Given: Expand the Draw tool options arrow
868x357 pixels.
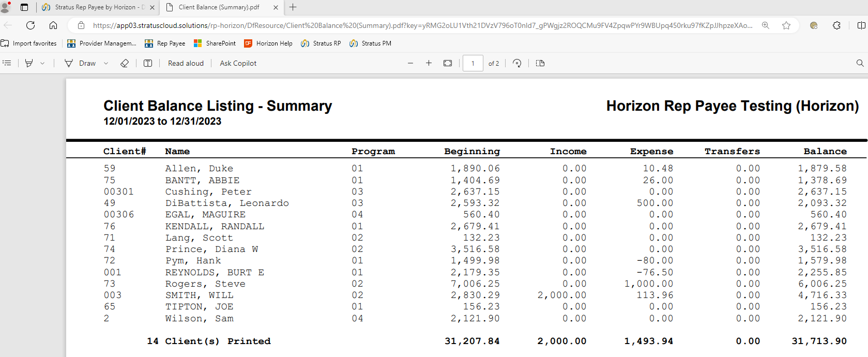Looking at the screenshot, I should click(x=106, y=63).
